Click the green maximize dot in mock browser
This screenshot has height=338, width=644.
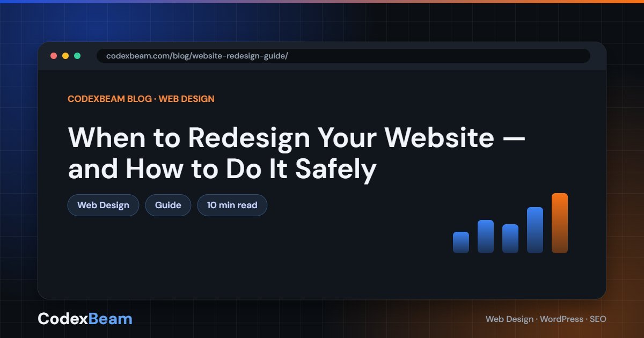pos(77,56)
